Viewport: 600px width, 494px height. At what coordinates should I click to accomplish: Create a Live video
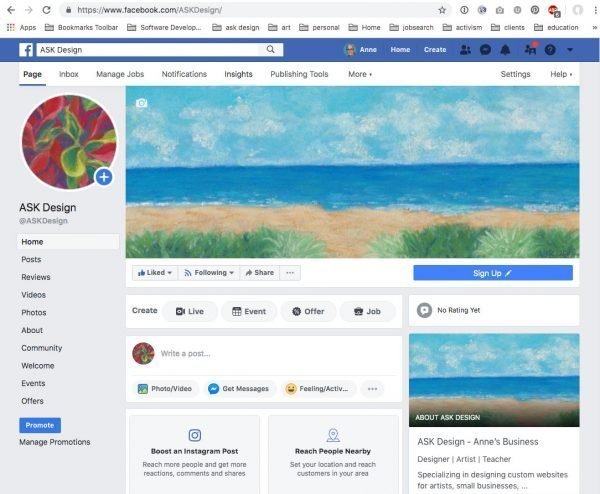[190, 311]
